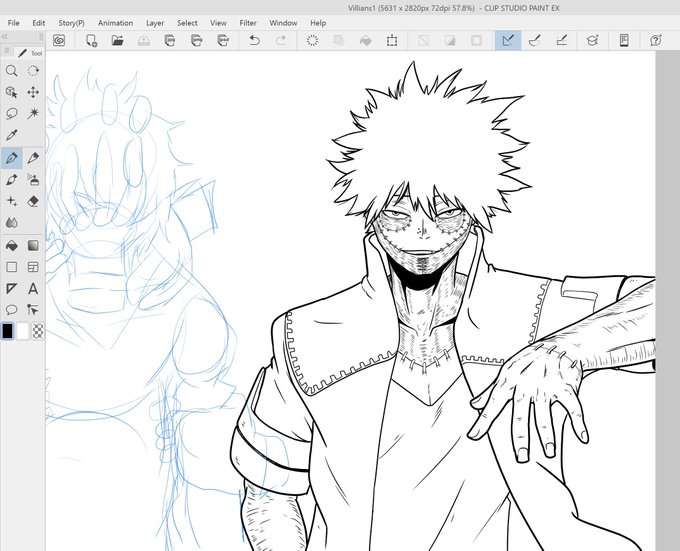Select the Brush tool
680x551 pixels.
coord(12,179)
